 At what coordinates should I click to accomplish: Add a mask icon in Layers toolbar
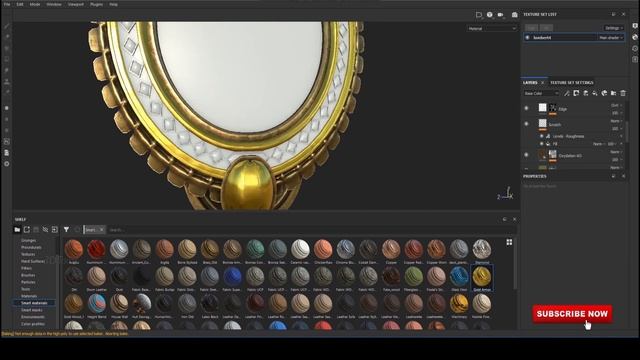(576, 93)
